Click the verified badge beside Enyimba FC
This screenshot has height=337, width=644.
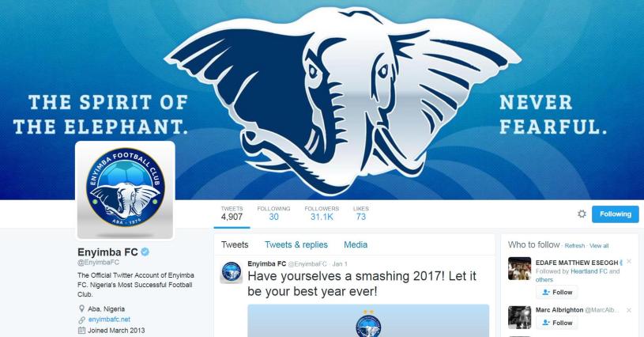click(145, 252)
